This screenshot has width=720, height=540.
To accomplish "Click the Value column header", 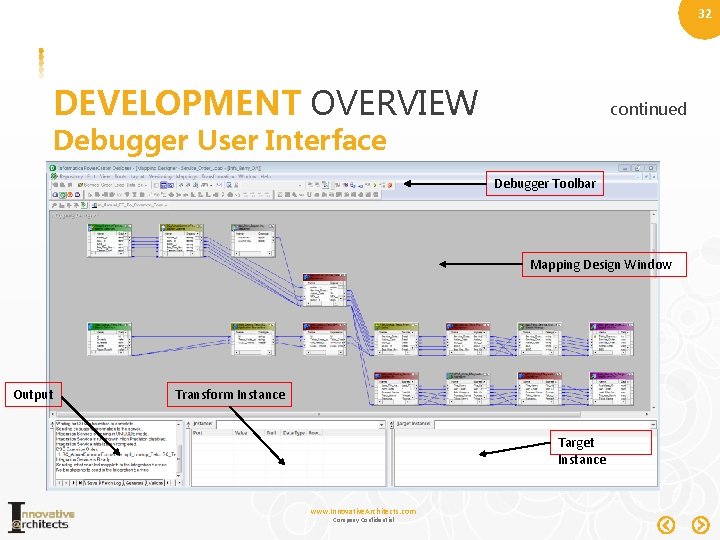I will tap(247, 433).
